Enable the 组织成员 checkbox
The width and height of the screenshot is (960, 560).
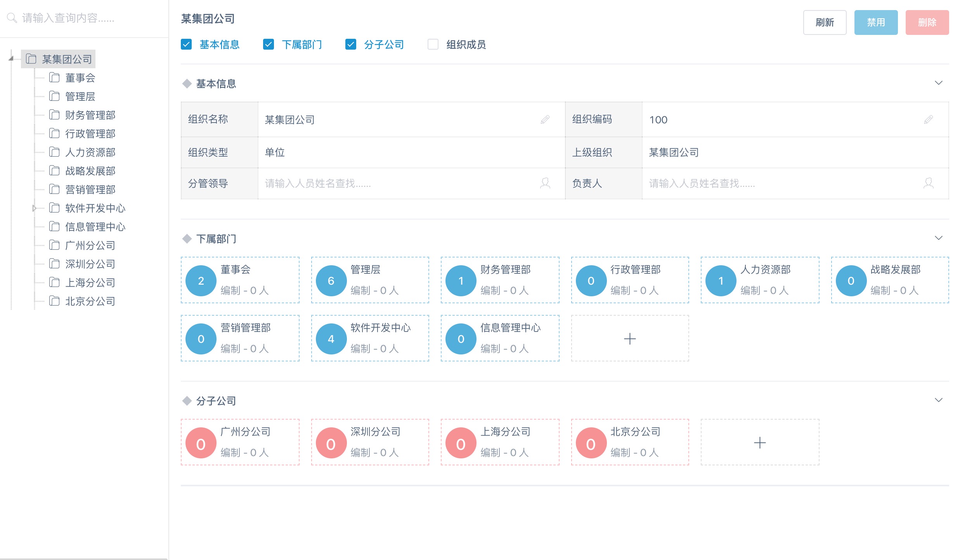click(x=433, y=44)
